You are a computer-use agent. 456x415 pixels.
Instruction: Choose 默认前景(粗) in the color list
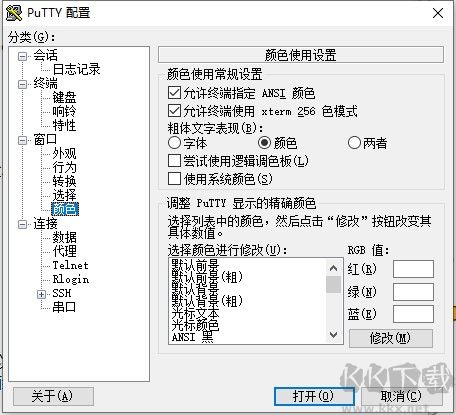[207, 277]
